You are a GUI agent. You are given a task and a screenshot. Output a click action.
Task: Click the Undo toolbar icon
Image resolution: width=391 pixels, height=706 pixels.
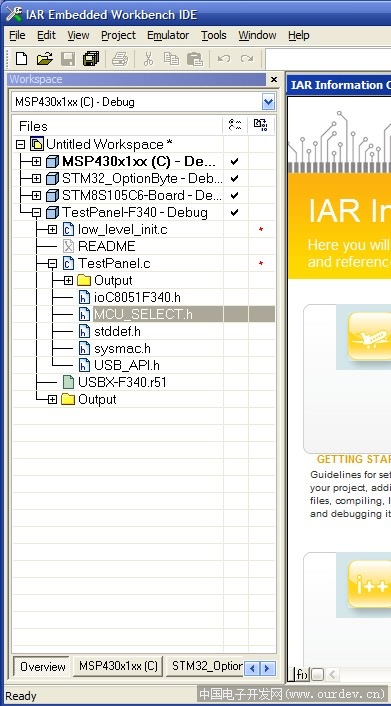(x=224, y=59)
